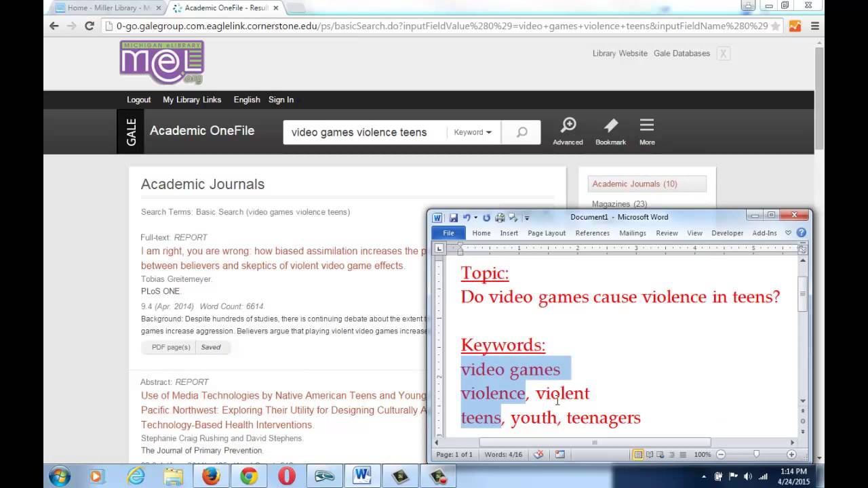Open 'I am right, you are wrong' article
The height and width of the screenshot is (488, 868).
click(x=283, y=258)
